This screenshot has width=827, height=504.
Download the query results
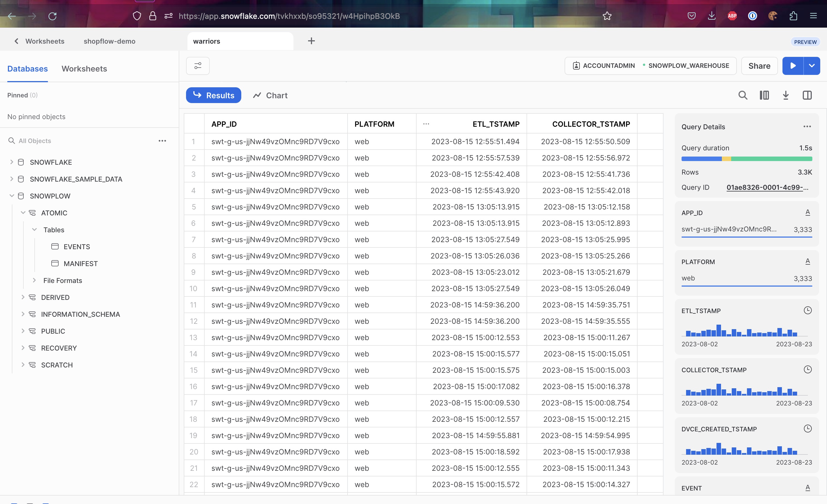pyautogui.click(x=786, y=95)
